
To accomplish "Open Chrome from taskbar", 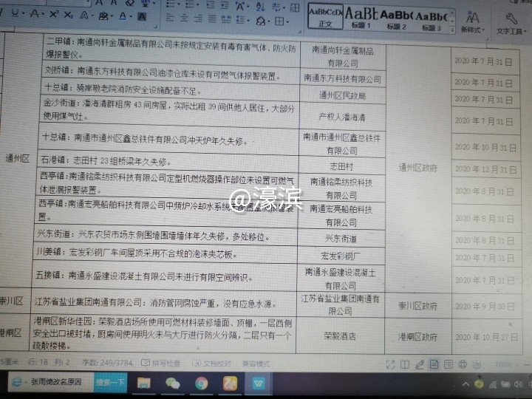I will tap(202, 383).
